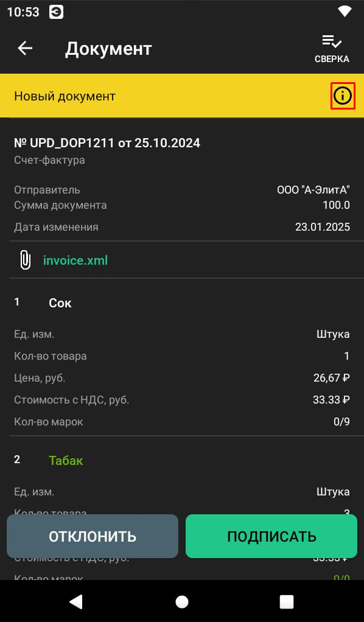
Task: Tap the back arrow in header
Action: coord(25,49)
